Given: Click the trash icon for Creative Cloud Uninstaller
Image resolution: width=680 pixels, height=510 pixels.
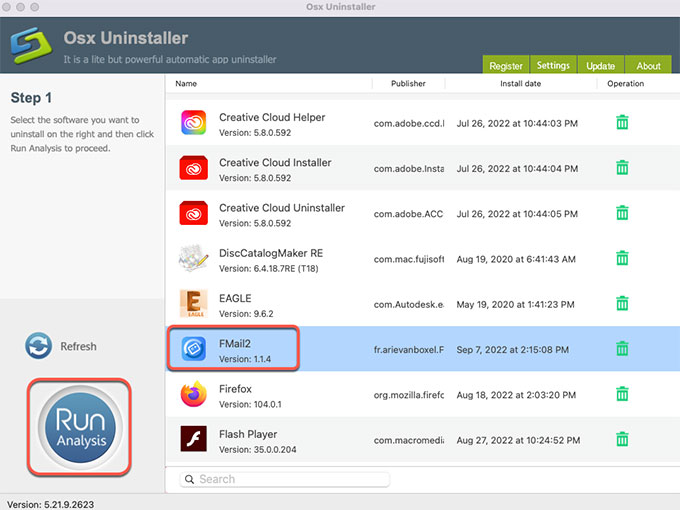Looking at the screenshot, I should [x=622, y=213].
